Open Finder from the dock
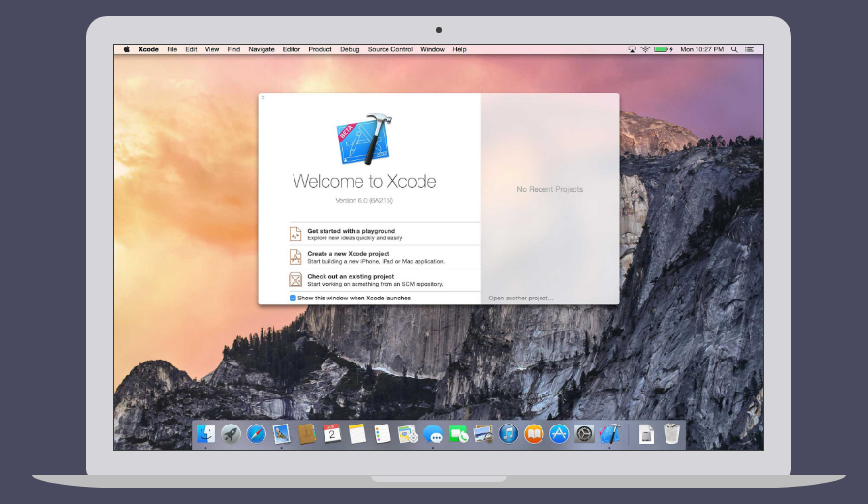This screenshot has width=868, height=504. tap(206, 433)
